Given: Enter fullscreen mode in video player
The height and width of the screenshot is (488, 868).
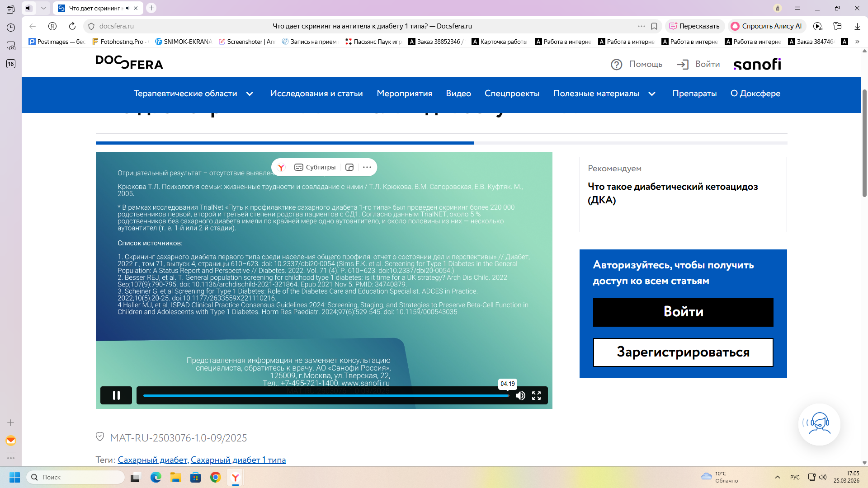Looking at the screenshot, I should (x=537, y=396).
